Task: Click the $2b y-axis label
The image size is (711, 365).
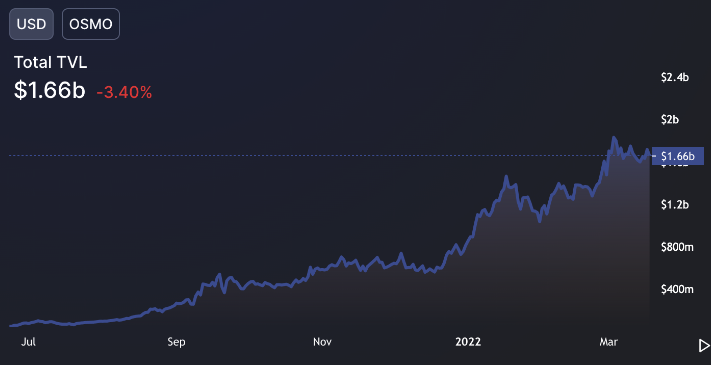Action: (x=670, y=120)
